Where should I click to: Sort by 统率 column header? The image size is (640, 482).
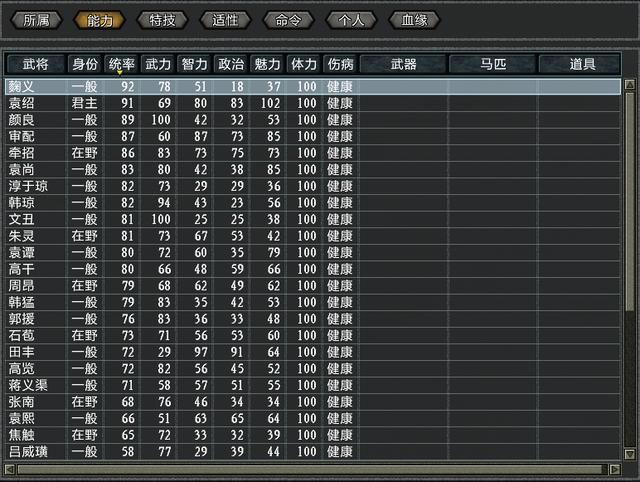click(122, 64)
